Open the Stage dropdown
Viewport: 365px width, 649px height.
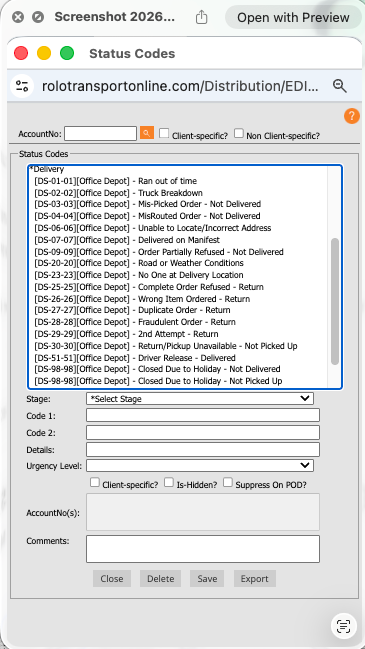pos(200,399)
